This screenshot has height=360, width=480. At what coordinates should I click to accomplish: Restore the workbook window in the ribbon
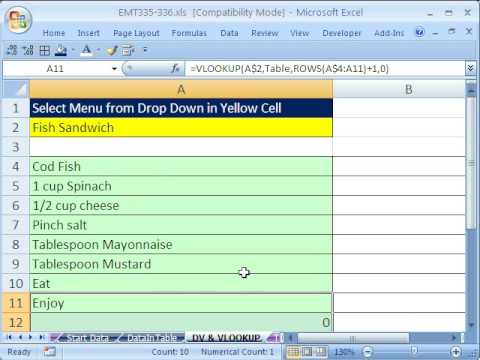point(452,32)
